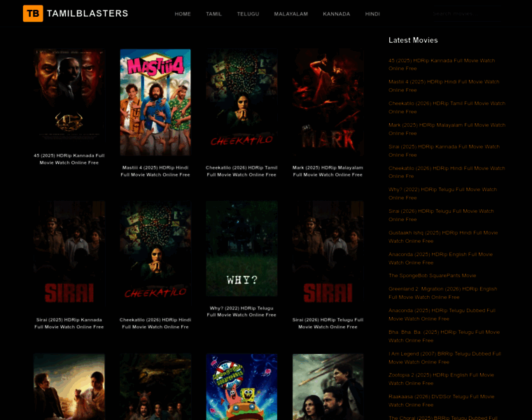Open the Greenland 2 poster with comets

point(328,387)
